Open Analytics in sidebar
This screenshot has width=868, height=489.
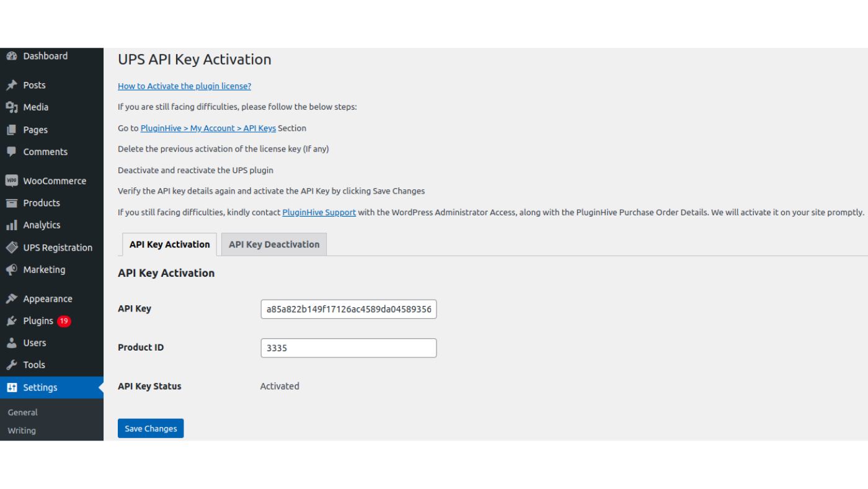pos(42,225)
